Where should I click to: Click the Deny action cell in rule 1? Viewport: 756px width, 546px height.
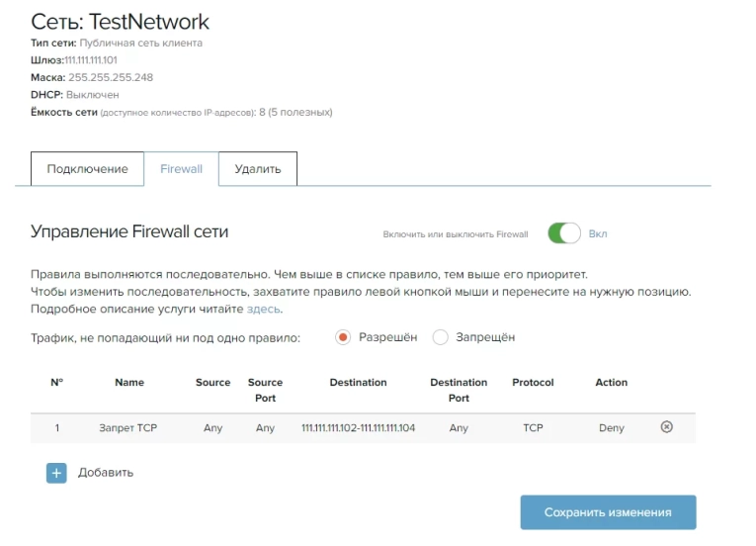[x=611, y=428]
